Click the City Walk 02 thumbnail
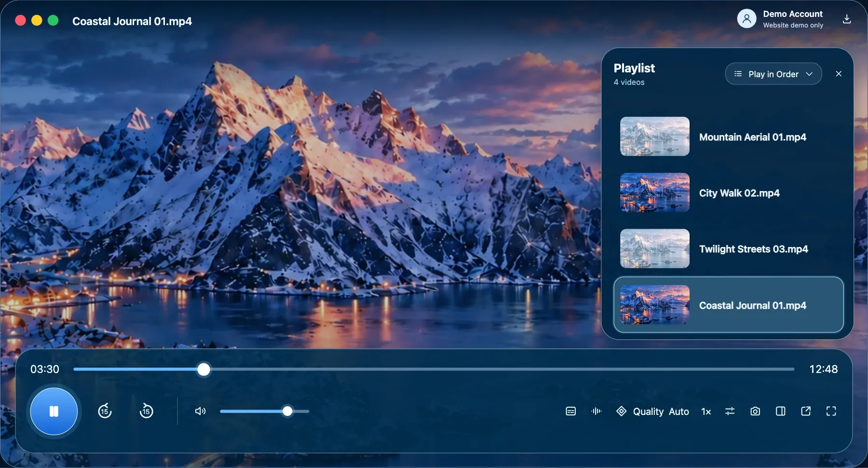868x468 pixels. click(x=655, y=193)
